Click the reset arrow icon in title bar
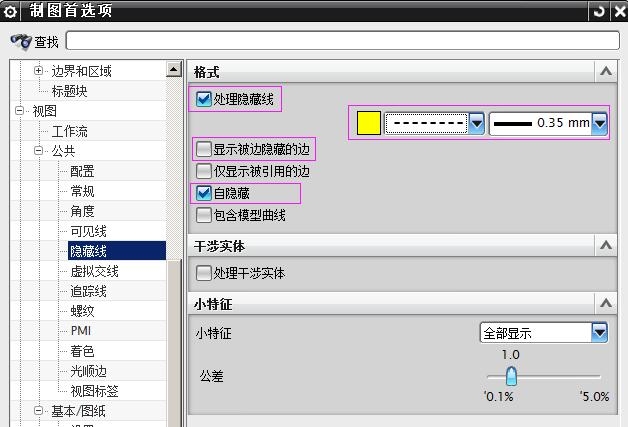This screenshot has height=427, width=628. coord(599,11)
